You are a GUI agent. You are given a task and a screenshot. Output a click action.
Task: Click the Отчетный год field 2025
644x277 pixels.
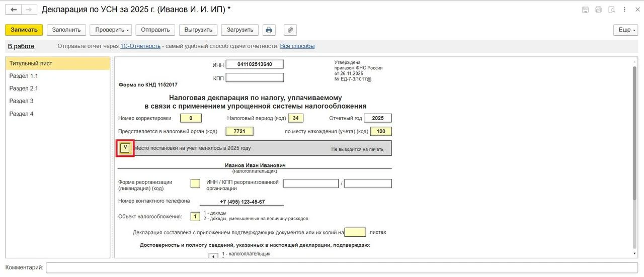click(x=378, y=118)
